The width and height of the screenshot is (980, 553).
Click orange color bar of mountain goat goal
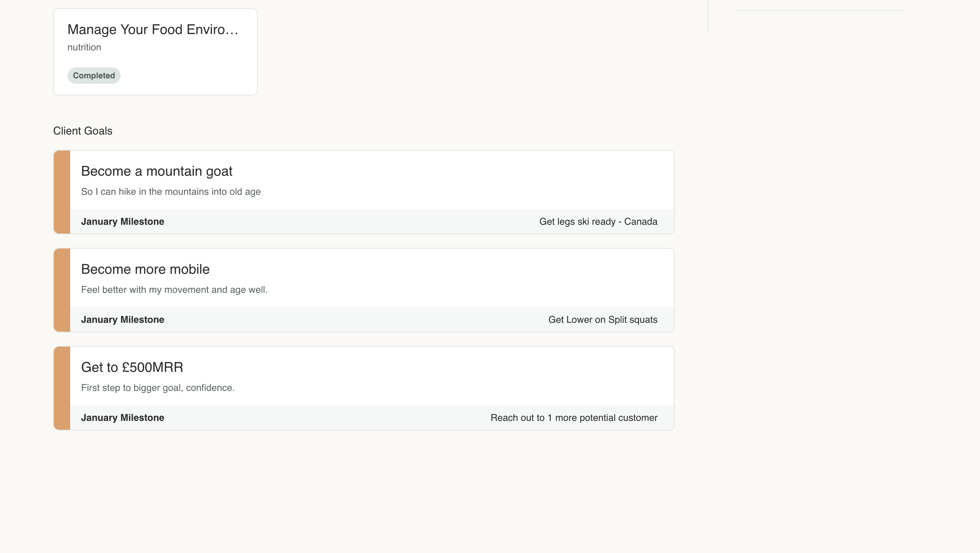click(x=62, y=192)
